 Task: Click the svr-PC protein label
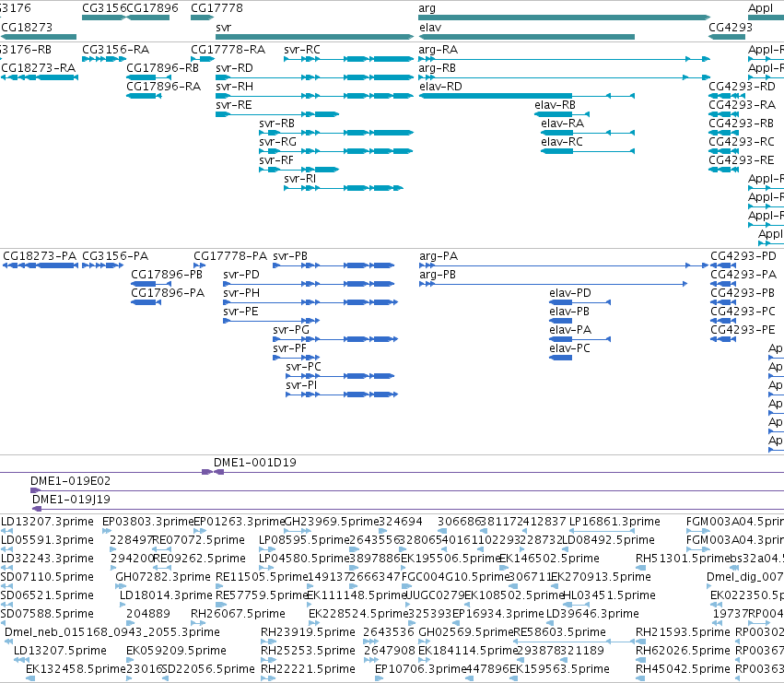(303, 367)
